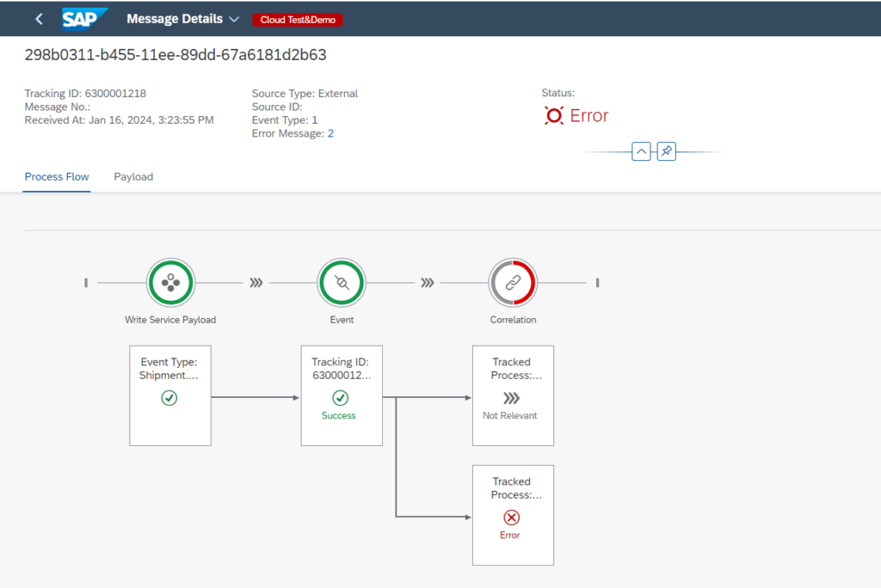Click the red X error icon in node
The image size is (881, 588).
[511, 517]
